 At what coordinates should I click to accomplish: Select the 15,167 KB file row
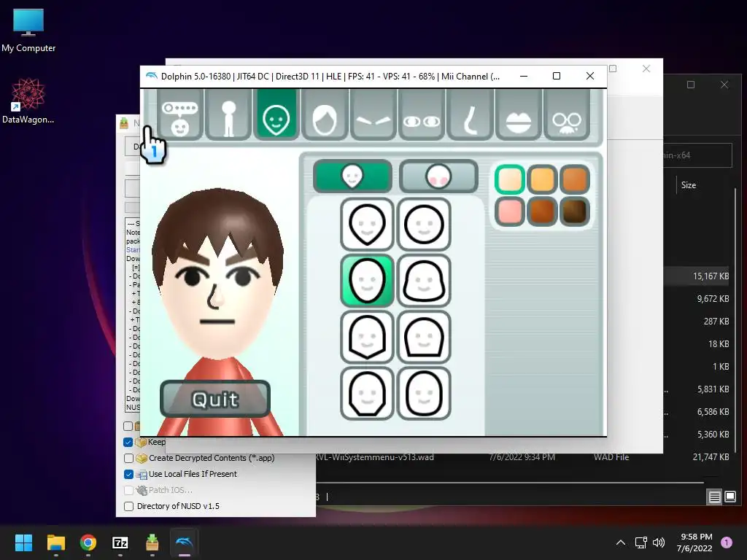[696, 276]
